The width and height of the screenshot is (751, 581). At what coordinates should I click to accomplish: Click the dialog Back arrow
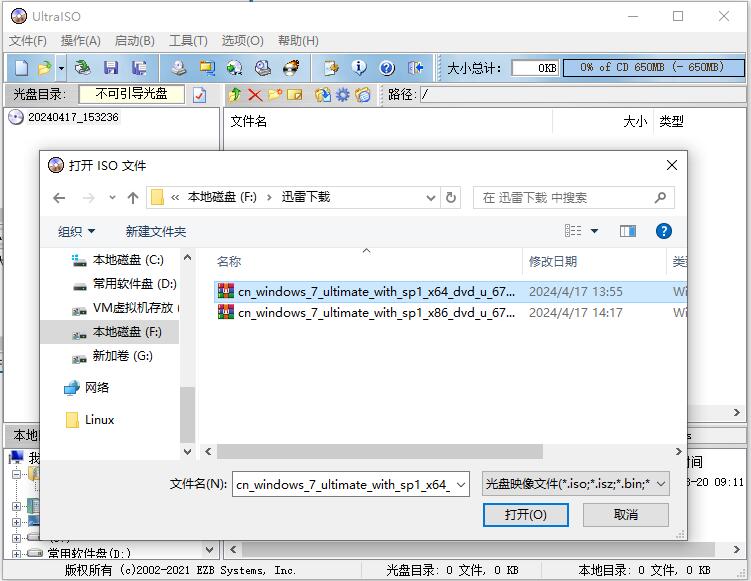coord(59,198)
